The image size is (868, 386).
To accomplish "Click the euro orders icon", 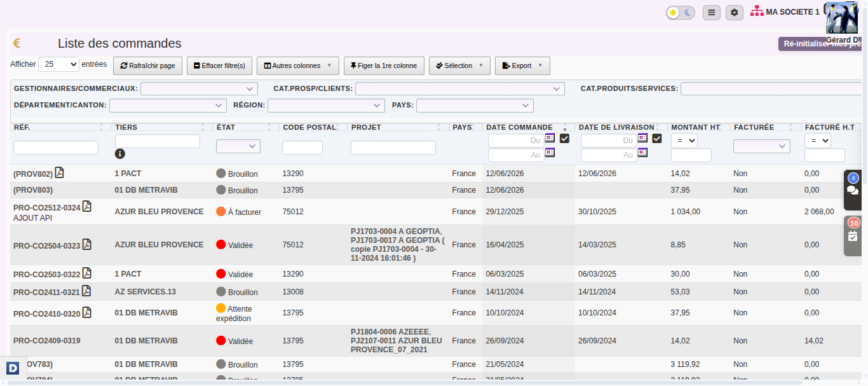I will coord(17,43).
